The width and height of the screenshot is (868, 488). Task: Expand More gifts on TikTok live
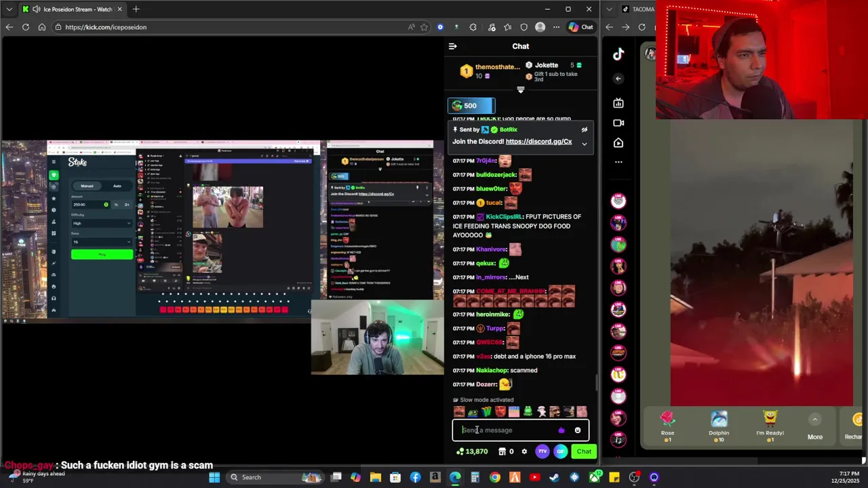coord(815,428)
